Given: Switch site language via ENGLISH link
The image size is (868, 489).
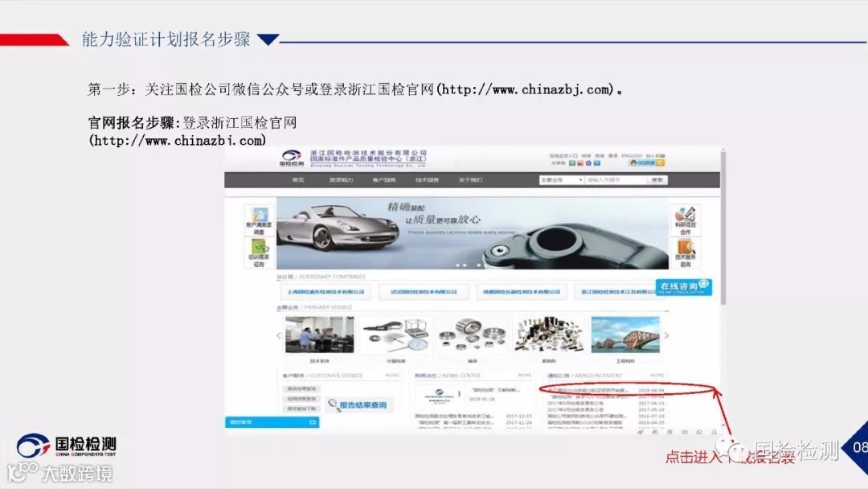Looking at the screenshot, I should pyautogui.click(x=632, y=155).
